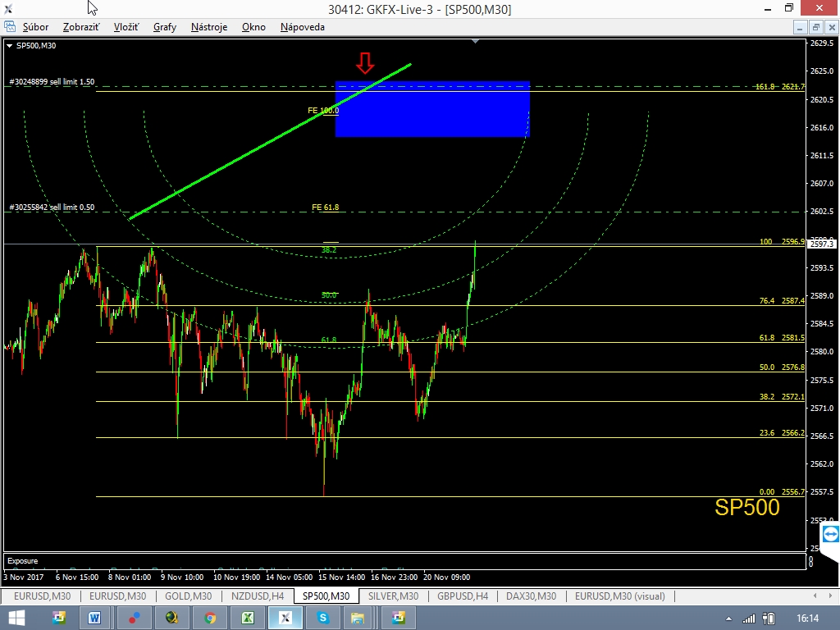Switch to the GOLD,M30 chart tab
The image size is (840, 630).
click(188, 596)
